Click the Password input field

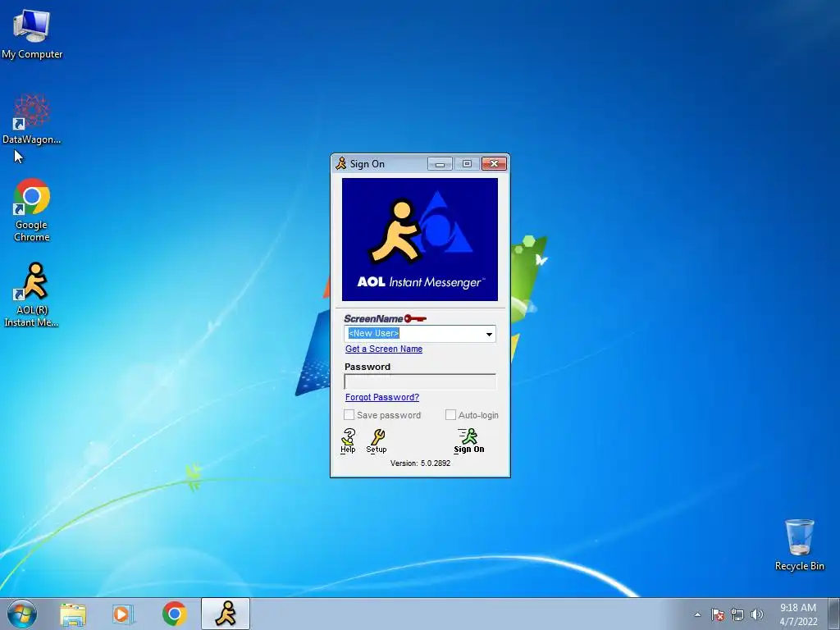click(x=420, y=381)
